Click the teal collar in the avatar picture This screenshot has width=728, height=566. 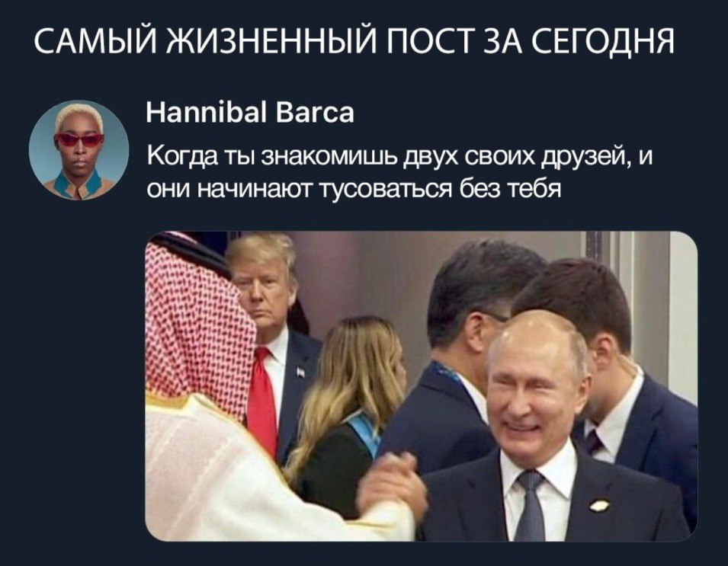click(x=79, y=184)
